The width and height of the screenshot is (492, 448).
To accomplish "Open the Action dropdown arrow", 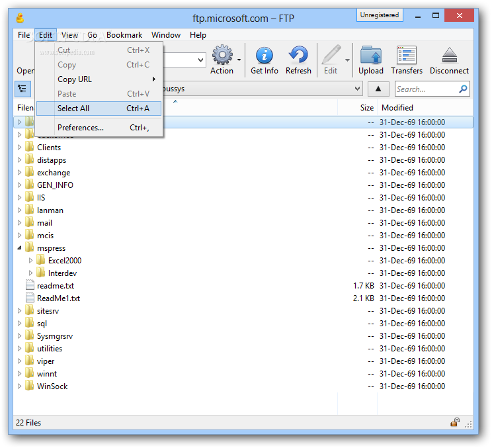I will pyautogui.click(x=239, y=60).
